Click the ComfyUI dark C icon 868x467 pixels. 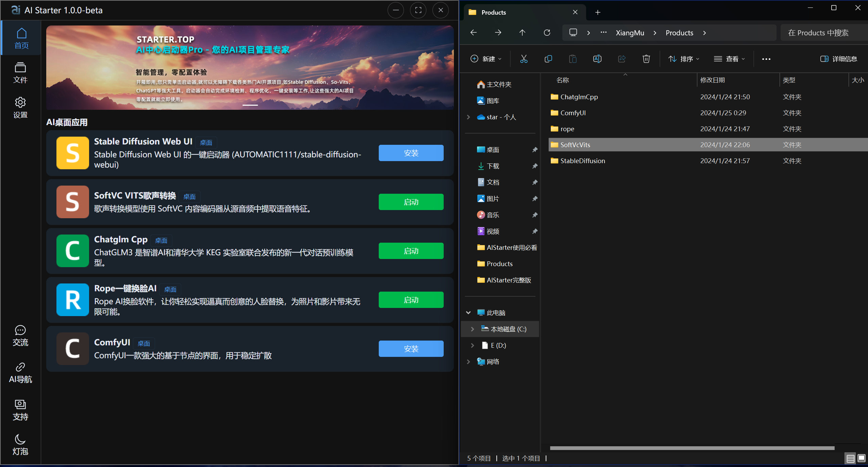click(x=73, y=349)
